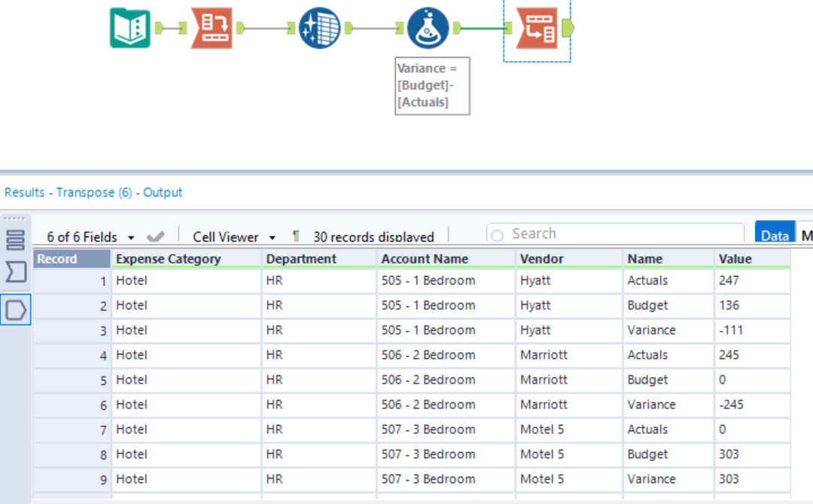Switch results view to Metadata mode
Screen dimensions: 813x504
807,235
